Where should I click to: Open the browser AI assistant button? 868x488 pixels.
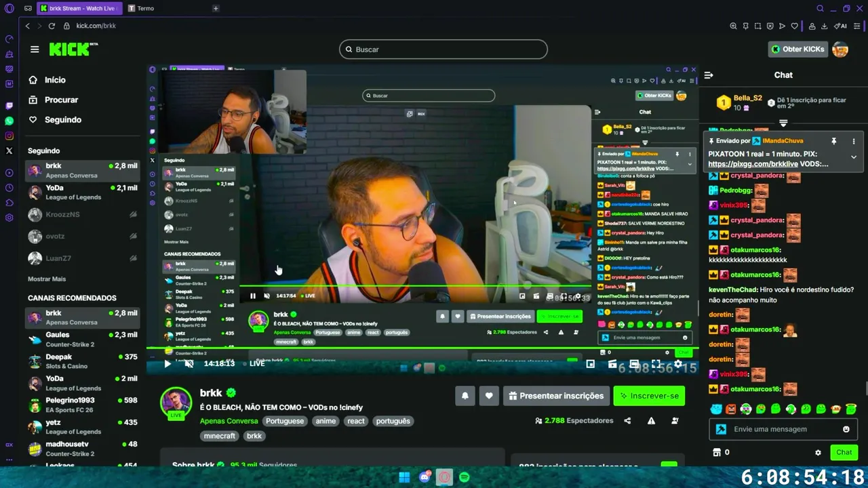(x=841, y=26)
